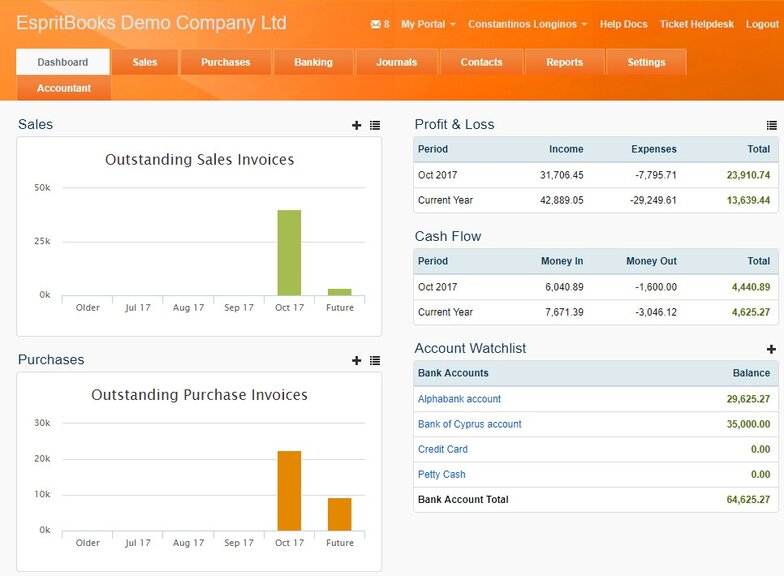Open the Bank of Cyprus account link
The image size is (784, 576).
tap(469, 424)
